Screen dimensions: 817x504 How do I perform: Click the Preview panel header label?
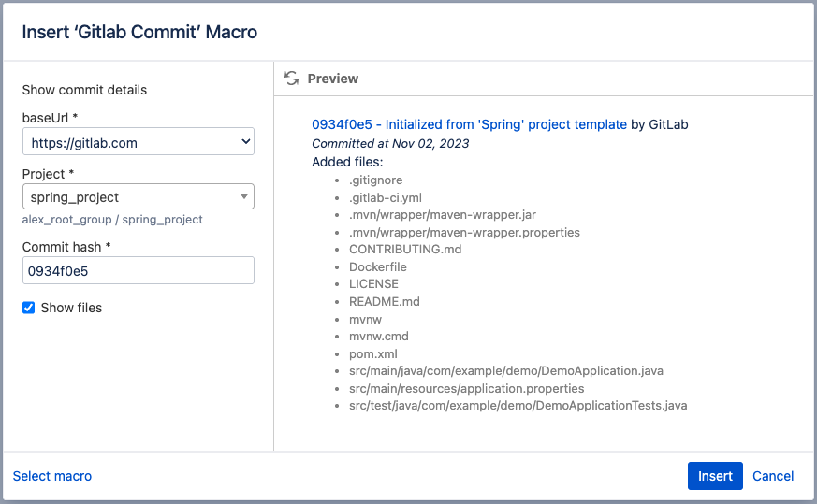[x=333, y=79]
